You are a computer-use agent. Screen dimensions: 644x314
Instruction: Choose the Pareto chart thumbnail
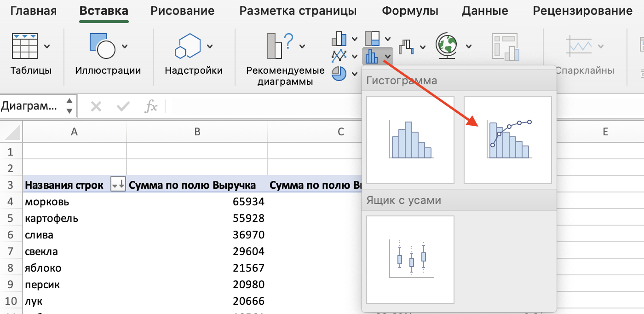coord(507,140)
